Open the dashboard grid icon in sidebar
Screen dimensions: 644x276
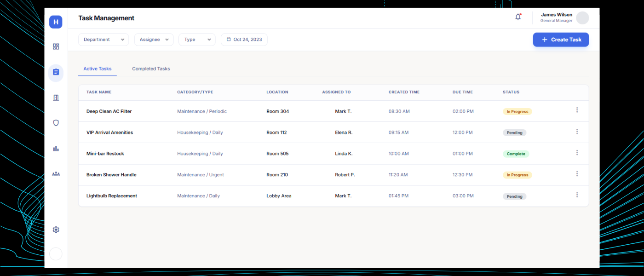tap(56, 46)
